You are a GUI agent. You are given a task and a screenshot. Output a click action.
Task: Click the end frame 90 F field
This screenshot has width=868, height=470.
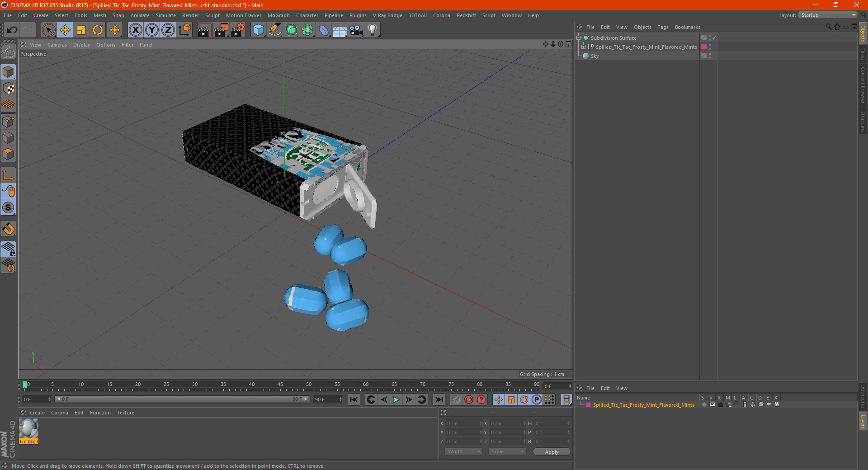pyautogui.click(x=327, y=399)
